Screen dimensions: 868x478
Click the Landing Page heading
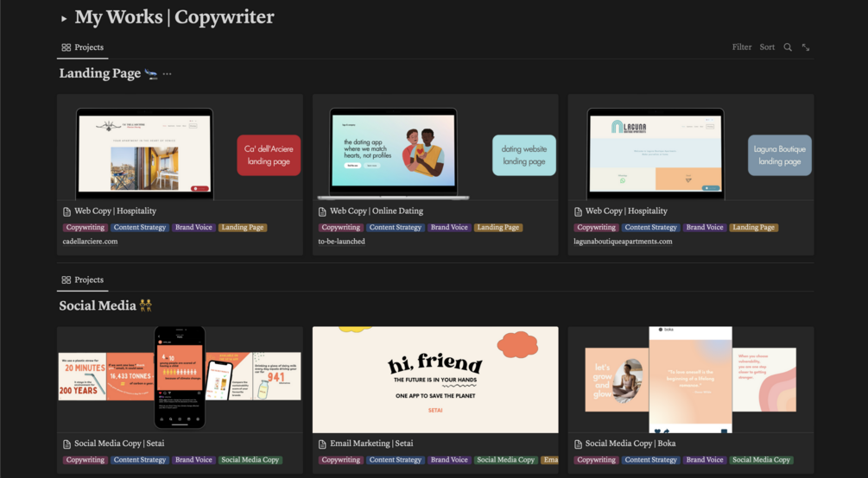coord(99,73)
